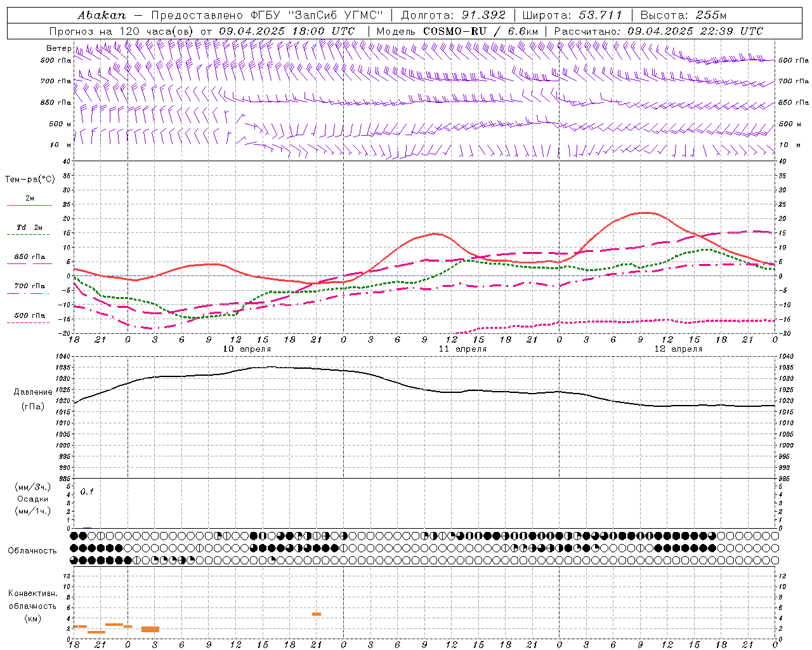Click the "850 гПа" temperature legend label

pos(30,257)
